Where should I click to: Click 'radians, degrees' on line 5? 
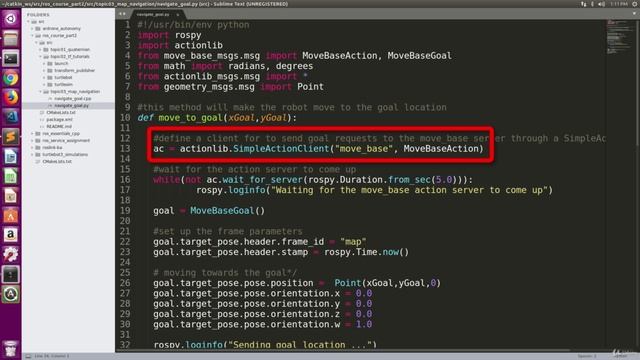click(271, 66)
